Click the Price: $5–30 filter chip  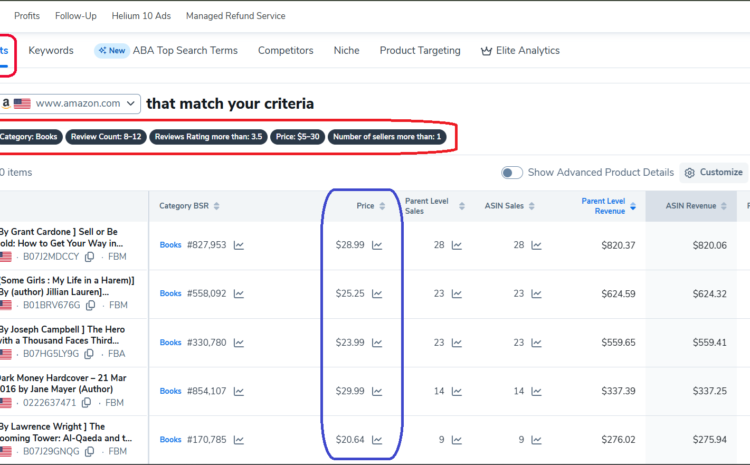pos(298,137)
